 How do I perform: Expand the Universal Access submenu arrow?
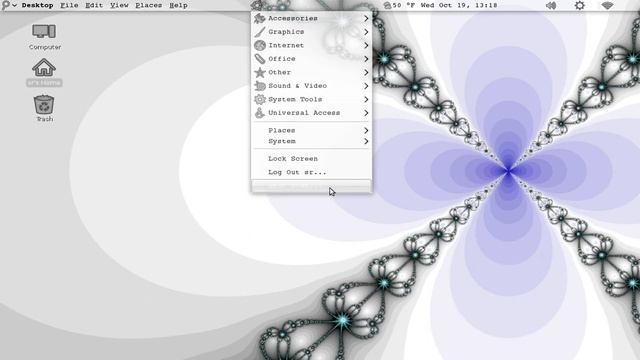(366, 113)
